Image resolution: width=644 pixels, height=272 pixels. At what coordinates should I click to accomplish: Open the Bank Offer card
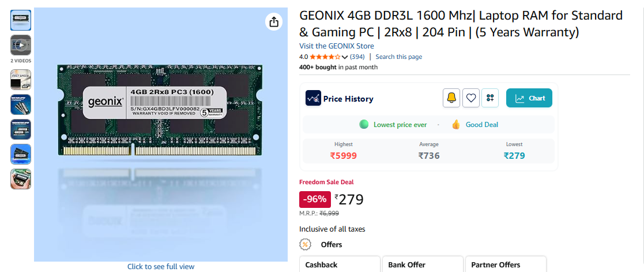(x=423, y=264)
